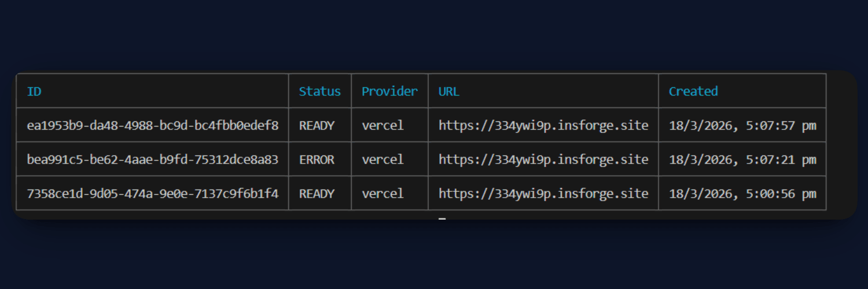This screenshot has height=289, width=868.
Task: Select READY status of the 7358ce1d deployment
Action: pos(317,194)
